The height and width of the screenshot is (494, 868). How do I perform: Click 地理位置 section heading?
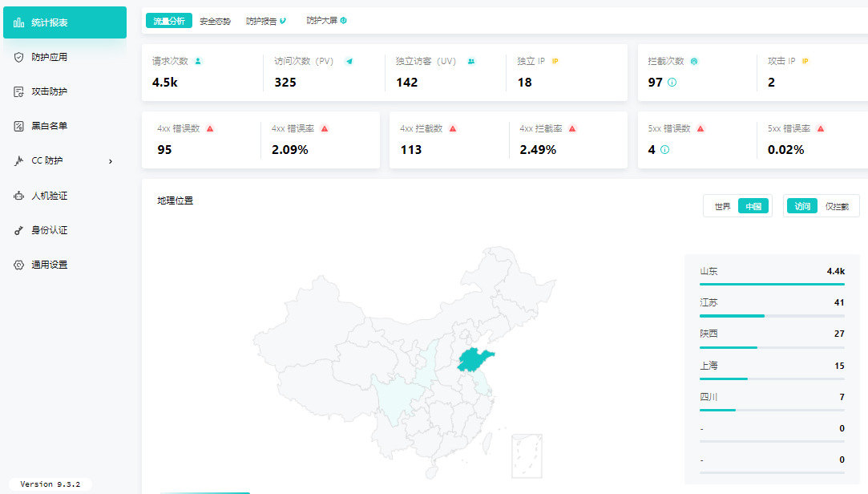point(176,200)
